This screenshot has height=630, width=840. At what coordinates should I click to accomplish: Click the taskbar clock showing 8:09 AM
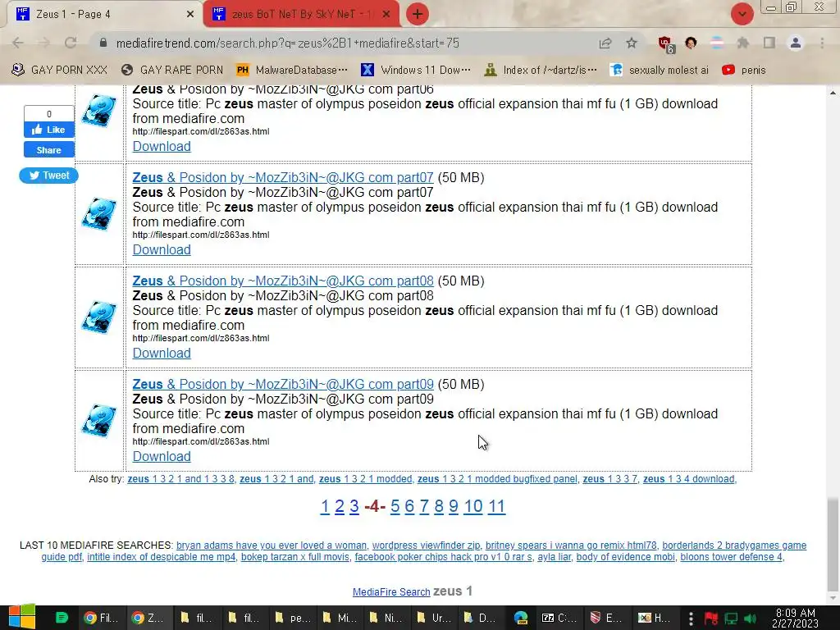click(795, 618)
